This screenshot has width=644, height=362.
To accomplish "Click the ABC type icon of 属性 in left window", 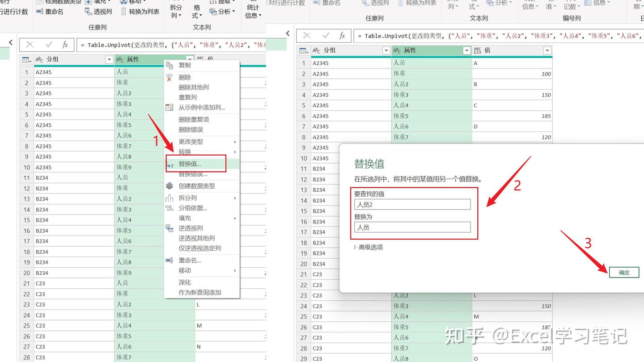I will (x=120, y=59).
